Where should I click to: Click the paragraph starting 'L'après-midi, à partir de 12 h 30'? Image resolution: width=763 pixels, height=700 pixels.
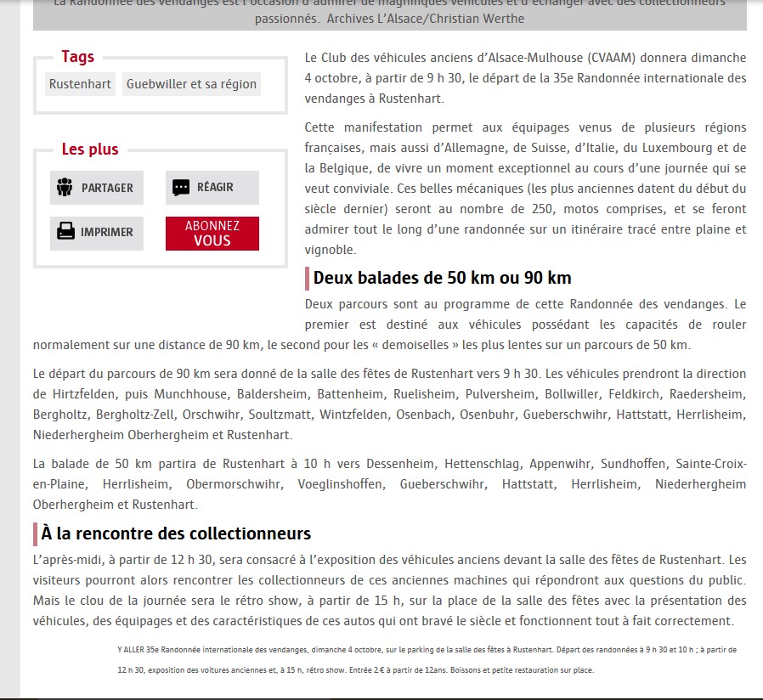click(x=389, y=590)
